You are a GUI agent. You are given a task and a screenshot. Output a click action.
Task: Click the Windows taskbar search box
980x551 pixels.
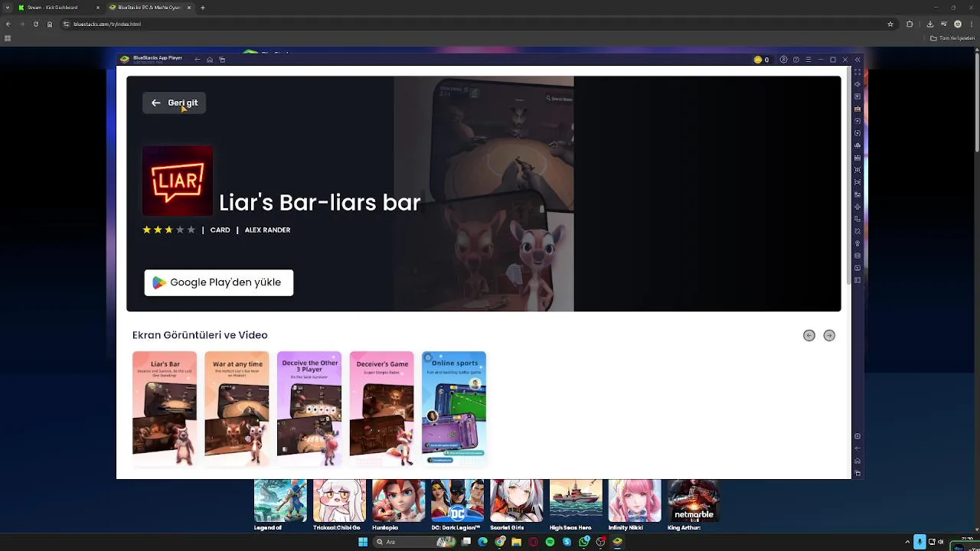(413, 542)
